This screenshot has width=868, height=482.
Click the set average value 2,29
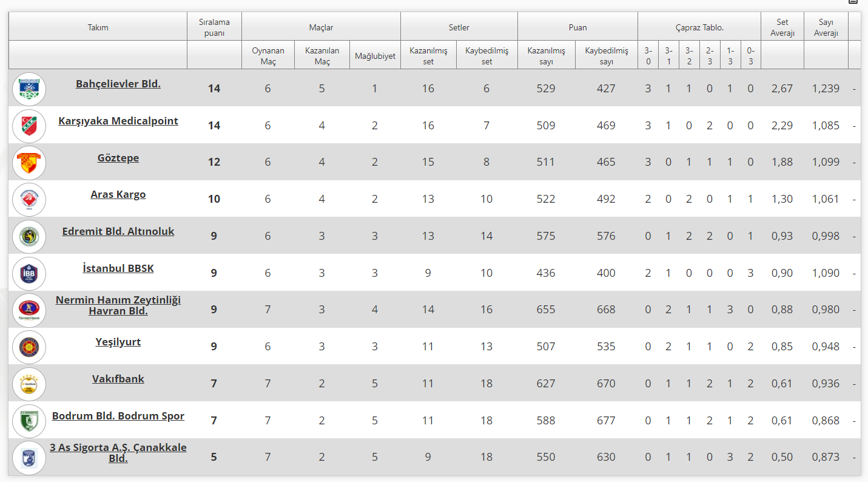(x=782, y=126)
